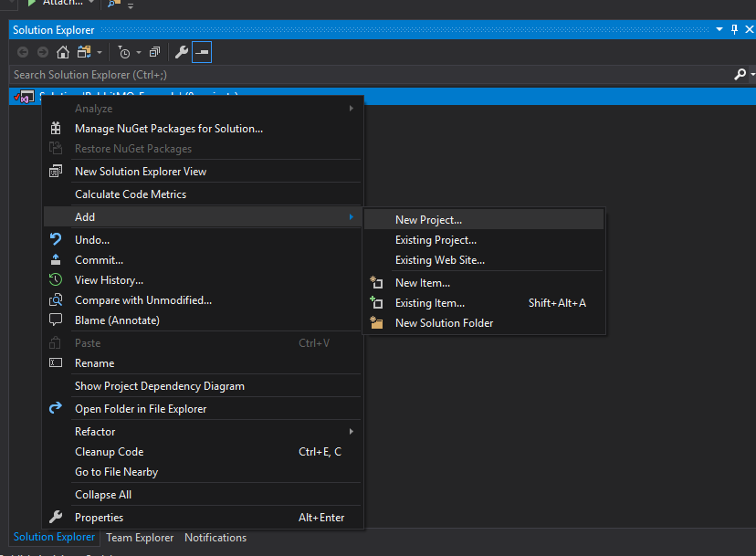
Task: Open the Switch Views dropdown arrow
Action: click(99, 52)
